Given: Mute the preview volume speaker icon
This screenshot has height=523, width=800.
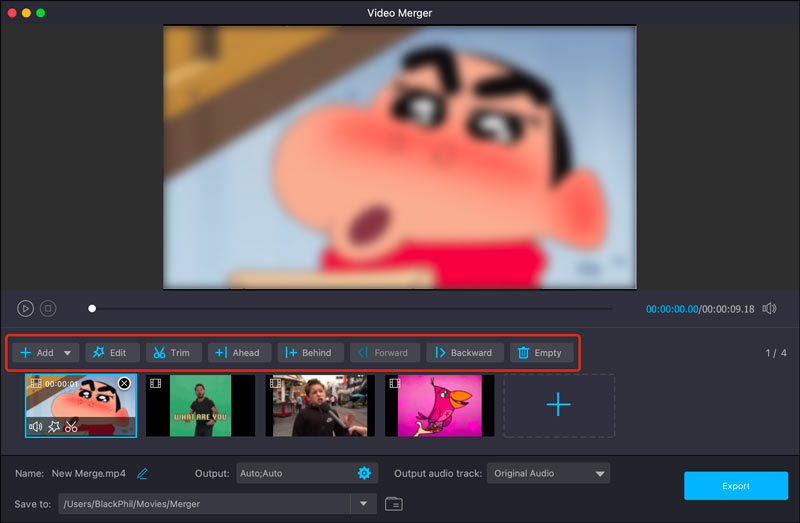Looking at the screenshot, I should pyautogui.click(x=769, y=309).
